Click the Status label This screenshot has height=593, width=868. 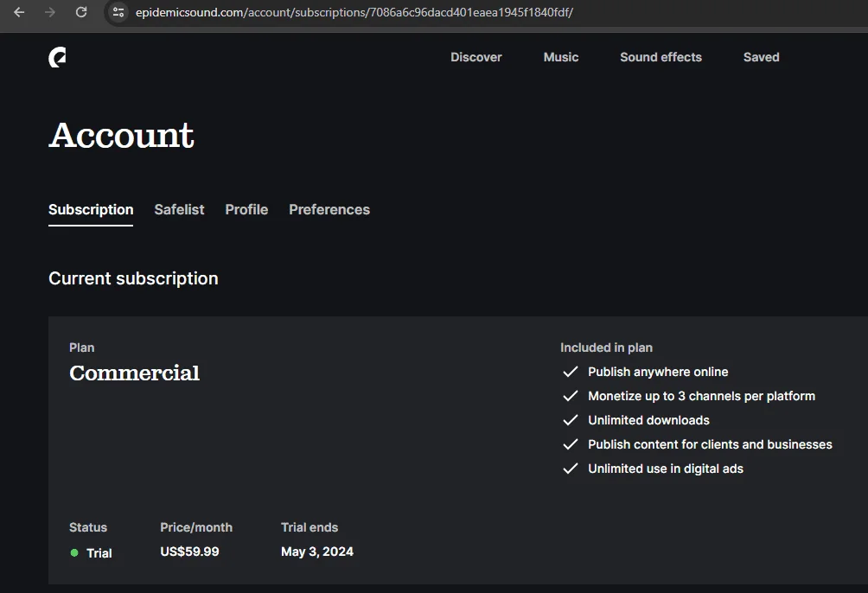[88, 527]
